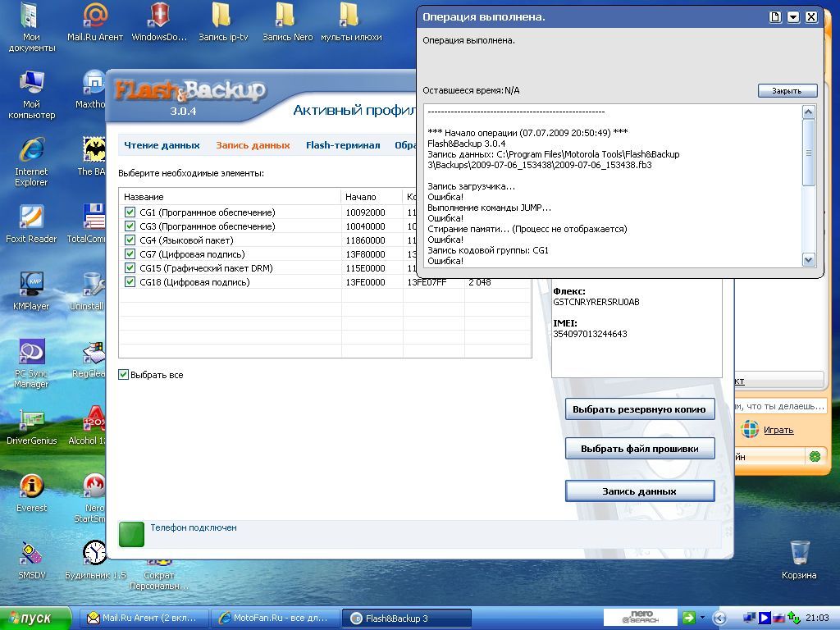840x630 pixels.
Task: Click the Играть link in Mail.Ru Agent
Action: 778,430
